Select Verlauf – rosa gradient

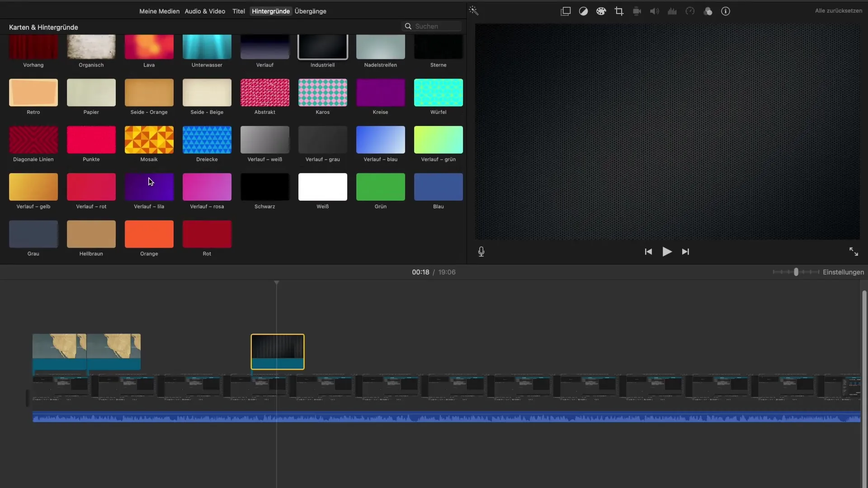pos(207,187)
